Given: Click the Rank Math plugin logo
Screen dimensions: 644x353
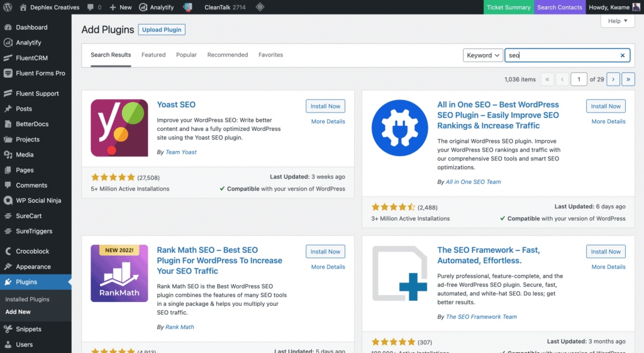Looking at the screenshot, I should point(119,273).
